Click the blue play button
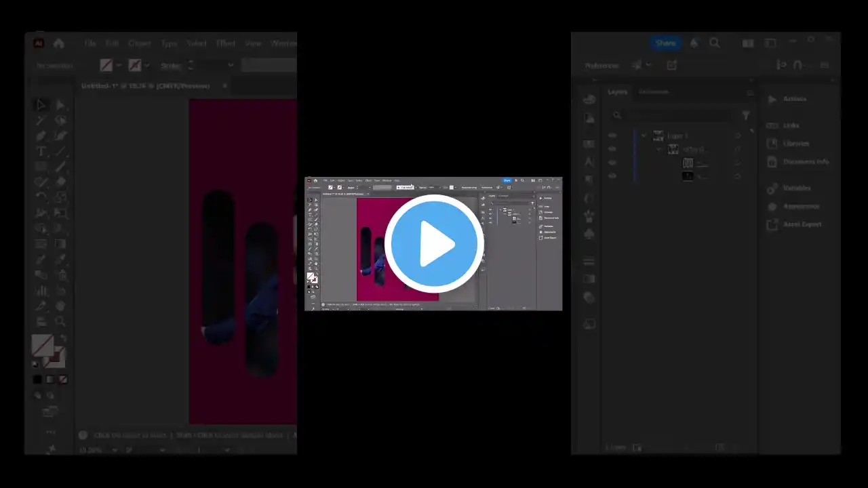The image size is (868, 488). (434, 243)
